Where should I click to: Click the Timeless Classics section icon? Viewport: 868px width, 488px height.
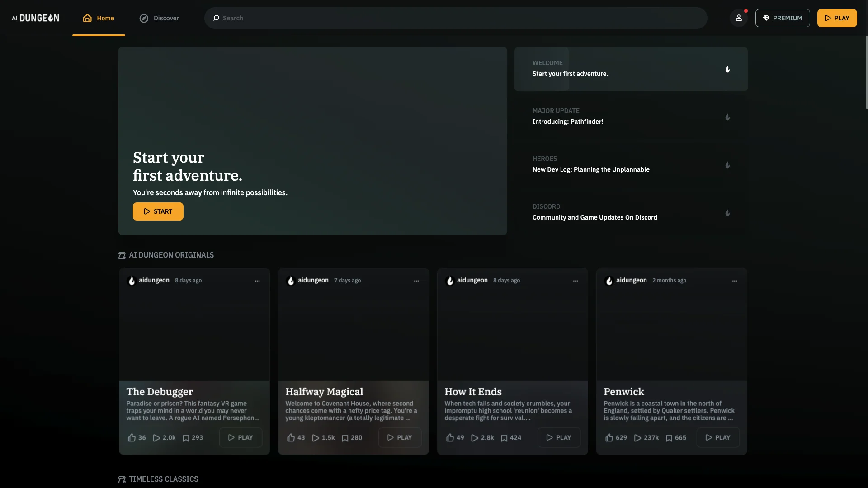(122, 480)
